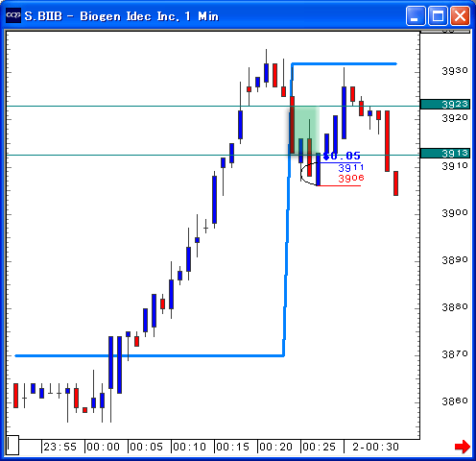Viewport: 476px width, 461px height.
Task: Click the 00:25 time axis label
Action: click(x=319, y=447)
